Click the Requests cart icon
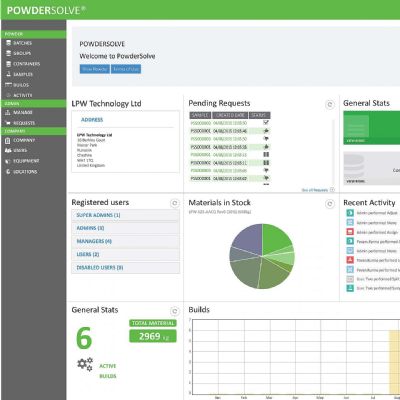 (x=8, y=123)
